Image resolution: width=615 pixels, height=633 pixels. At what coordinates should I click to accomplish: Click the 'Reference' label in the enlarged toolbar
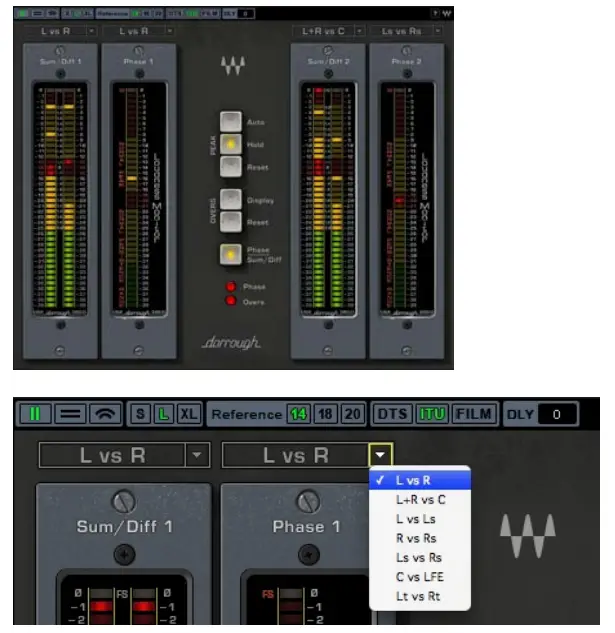[246, 415]
